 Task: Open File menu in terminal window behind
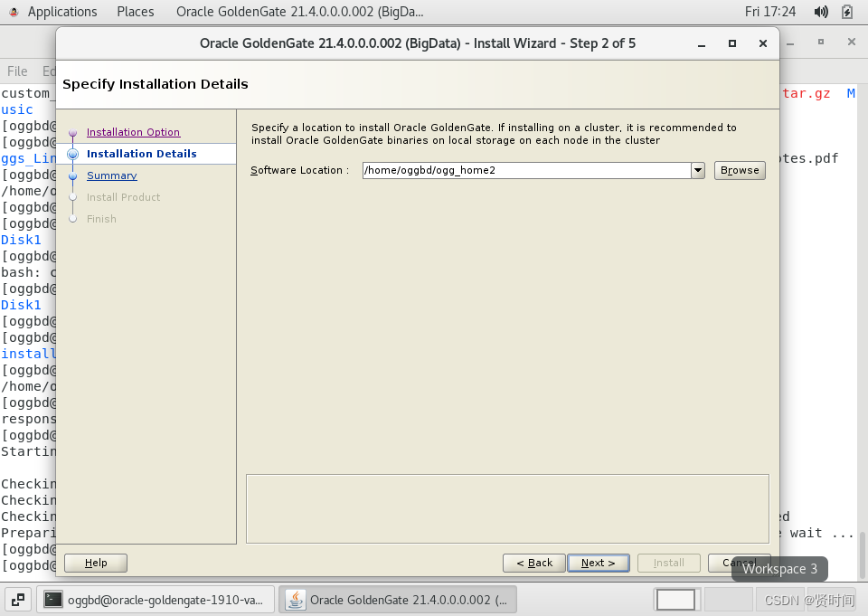pyautogui.click(x=17, y=71)
